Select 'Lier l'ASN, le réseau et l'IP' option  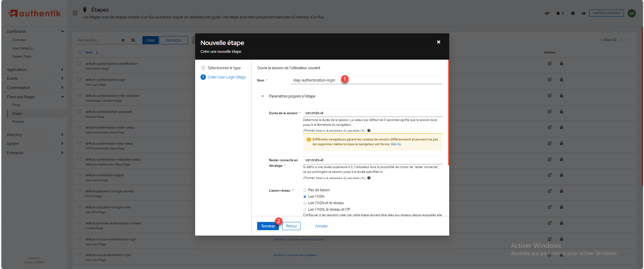click(x=305, y=210)
